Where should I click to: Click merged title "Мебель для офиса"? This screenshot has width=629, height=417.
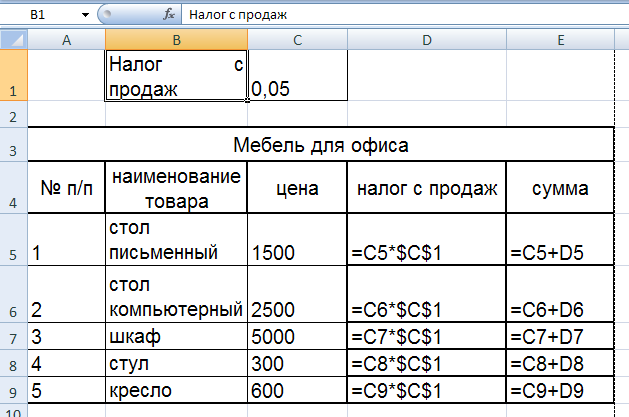(321, 145)
